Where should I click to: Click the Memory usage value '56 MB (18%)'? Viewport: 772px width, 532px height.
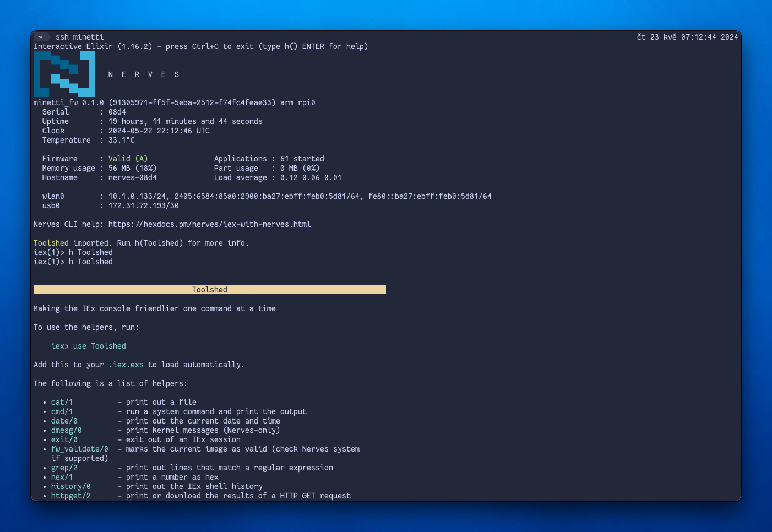(x=133, y=168)
